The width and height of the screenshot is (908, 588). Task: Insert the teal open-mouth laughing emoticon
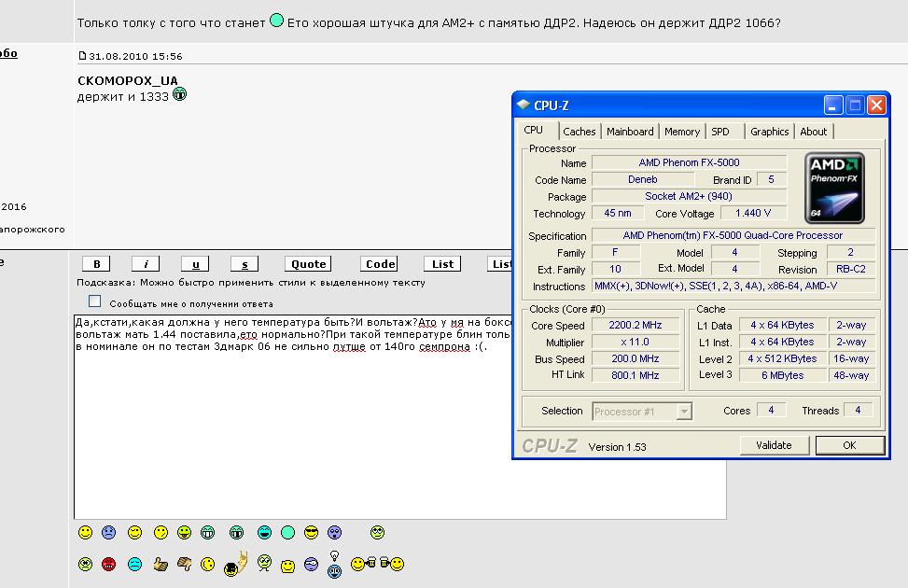click(x=265, y=532)
